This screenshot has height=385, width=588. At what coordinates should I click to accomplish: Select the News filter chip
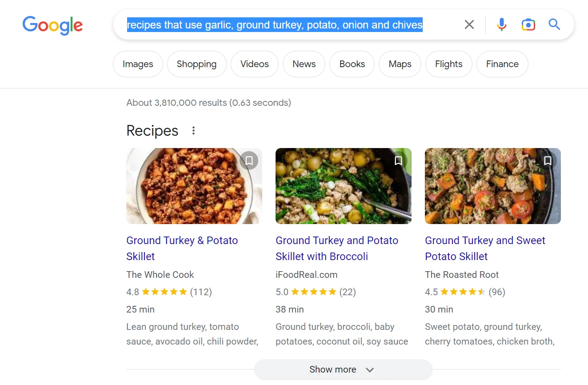(x=304, y=64)
